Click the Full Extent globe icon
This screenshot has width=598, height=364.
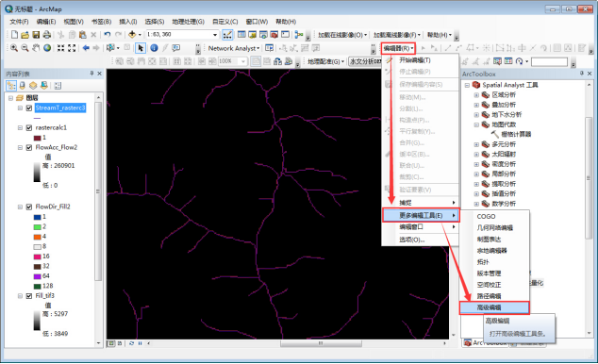tap(47, 48)
